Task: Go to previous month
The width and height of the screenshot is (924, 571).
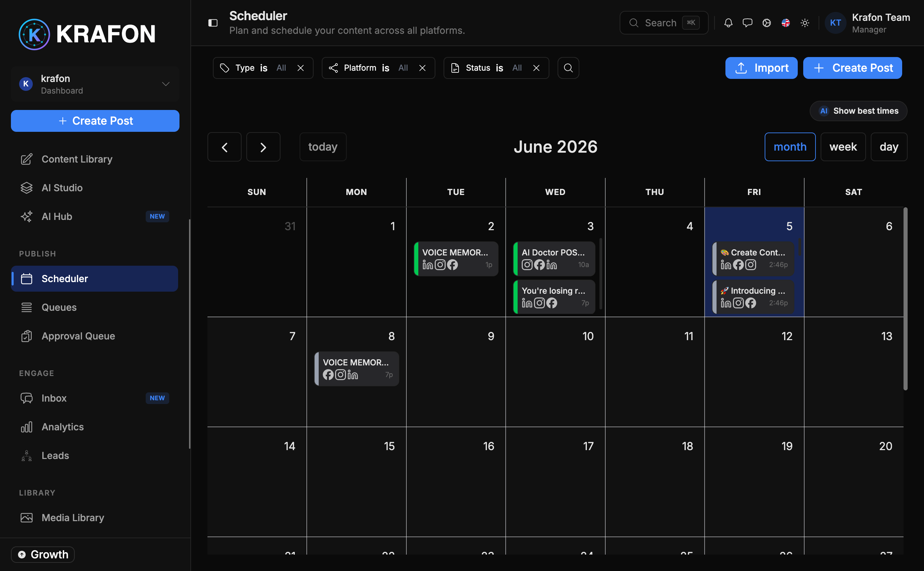Action: (224, 147)
